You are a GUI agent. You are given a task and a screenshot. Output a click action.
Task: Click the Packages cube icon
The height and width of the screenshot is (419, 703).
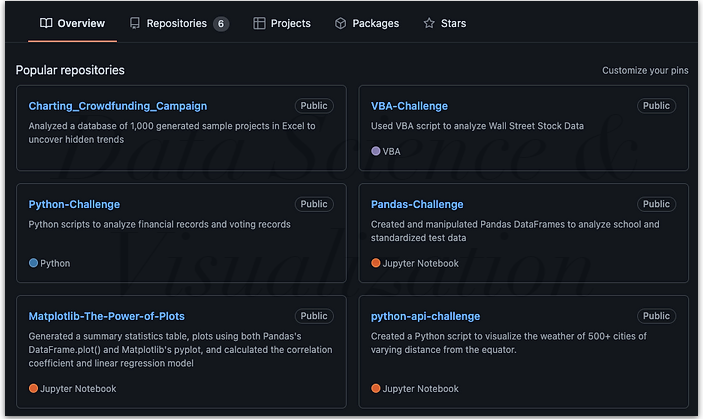coord(340,23)
